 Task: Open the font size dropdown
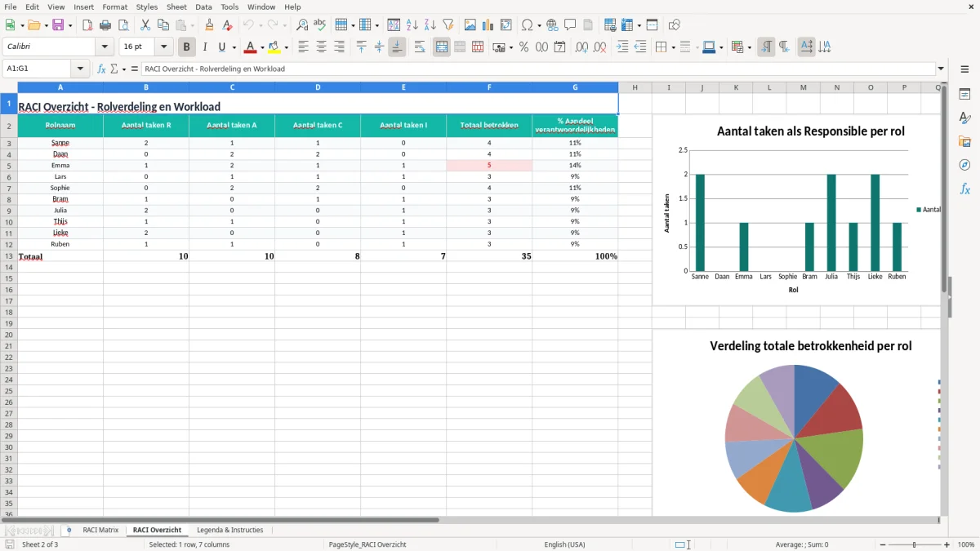tap(163, 47)
